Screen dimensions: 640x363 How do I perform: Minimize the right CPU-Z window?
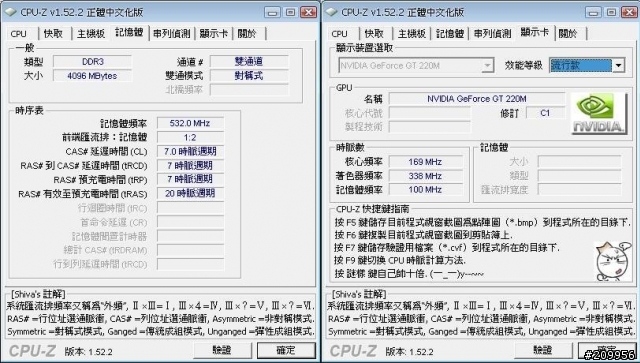593,12
